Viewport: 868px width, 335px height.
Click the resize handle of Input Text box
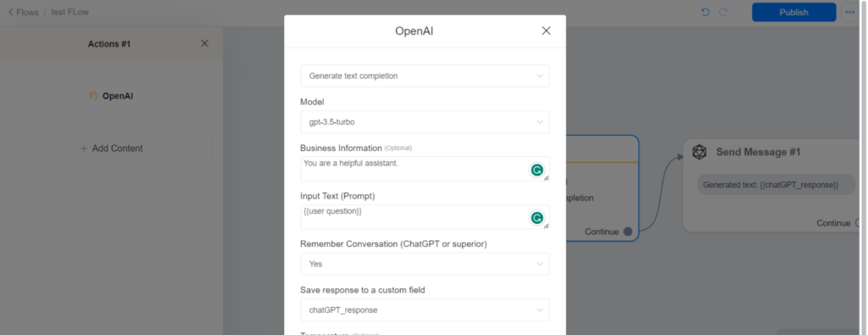pos(546,226)
